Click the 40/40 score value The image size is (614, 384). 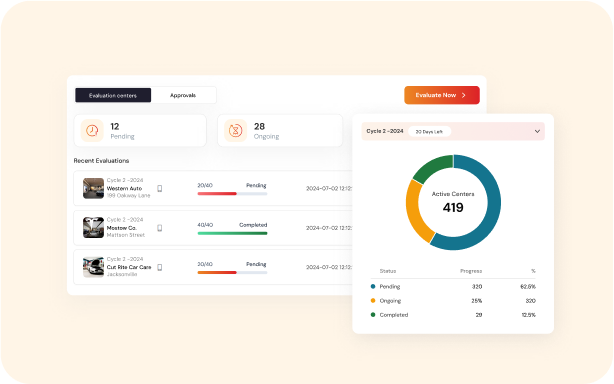coord(205,225)
